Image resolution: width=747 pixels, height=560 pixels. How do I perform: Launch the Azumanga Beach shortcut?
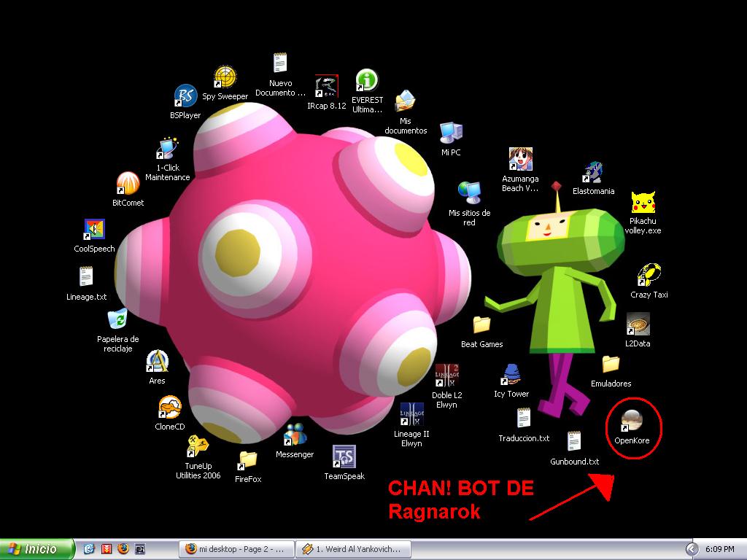(520, 159)
